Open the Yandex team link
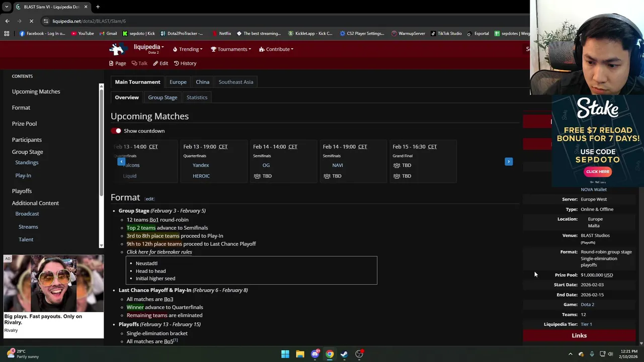This screenshot has width=644, height=362. [x=201, y=165]
